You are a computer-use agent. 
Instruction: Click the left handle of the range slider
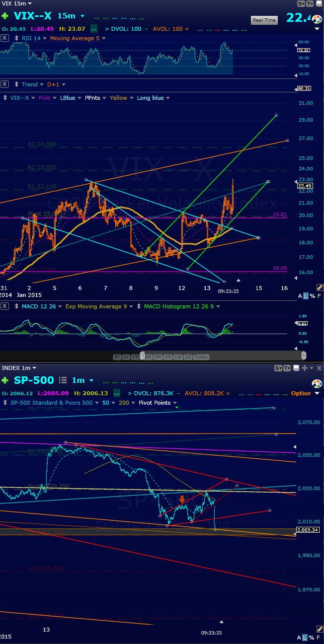coord(143,356)
